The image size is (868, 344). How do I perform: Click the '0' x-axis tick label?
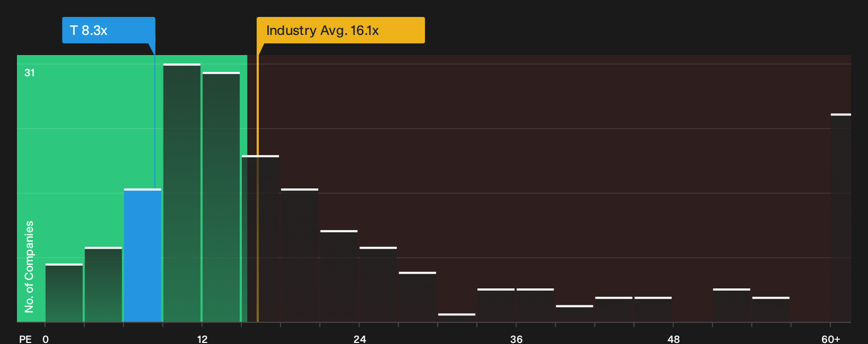[x=46, y=339]
